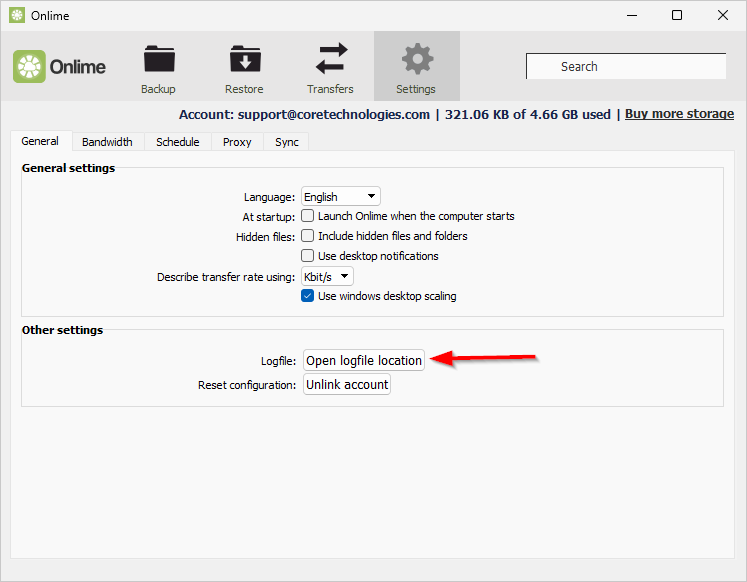Image resolution: width=747 pixels, height=582 pixels.
Task: Select the Settings gear icon
Action: tap(417, 59)
